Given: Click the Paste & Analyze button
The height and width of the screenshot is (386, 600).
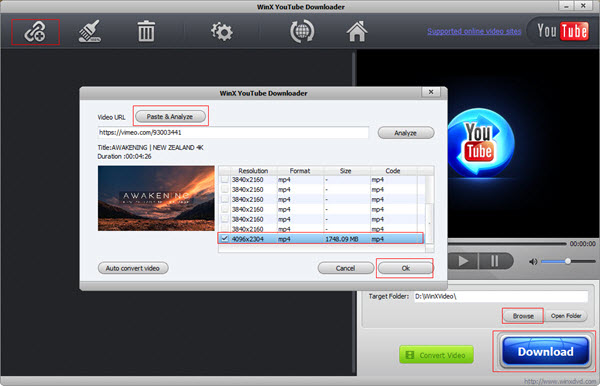Looking at the screenshot, I should click(x=170, y=116).
